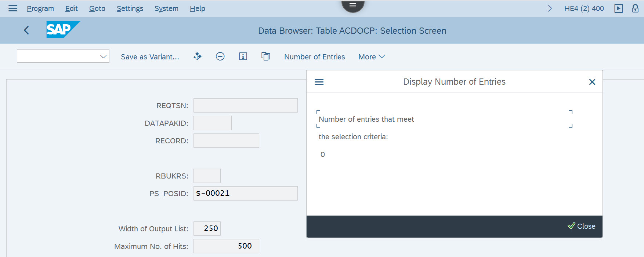Click the lock icon at top right
The height and width of the screenshot is (257, 644).
[x=635, y=8]
